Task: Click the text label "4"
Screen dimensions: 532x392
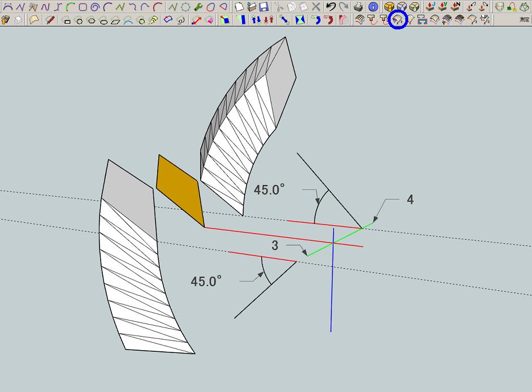Action: [x=410, y=200]
